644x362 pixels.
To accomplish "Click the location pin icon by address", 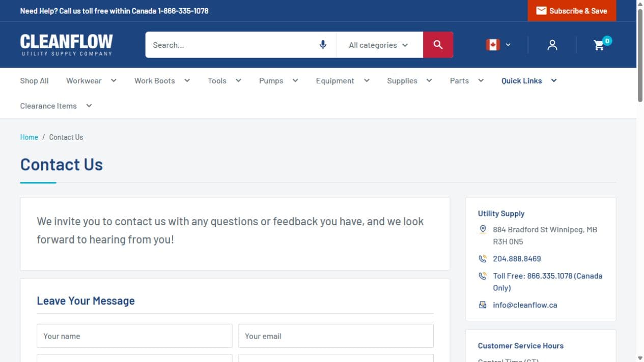I will click(x=483, y=230).
